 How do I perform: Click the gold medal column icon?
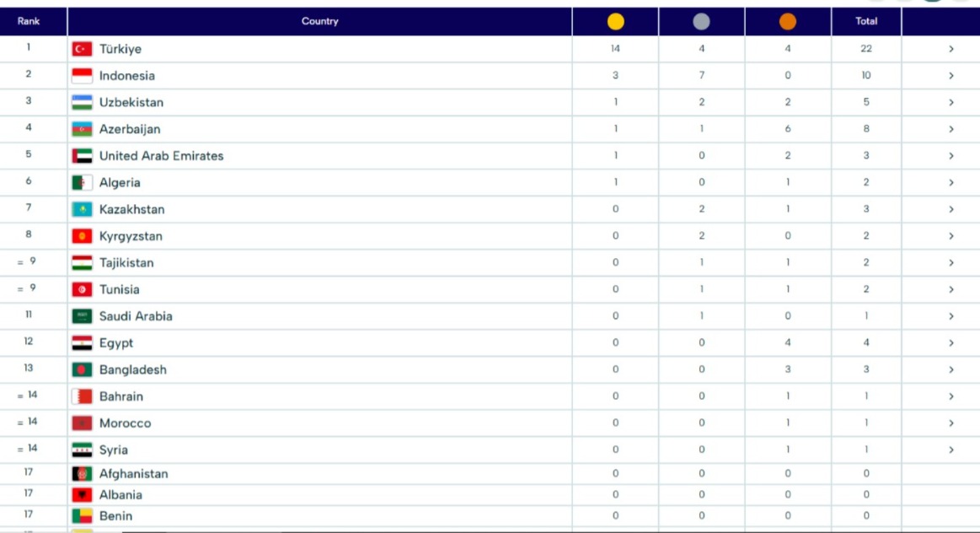pos(615,22)
